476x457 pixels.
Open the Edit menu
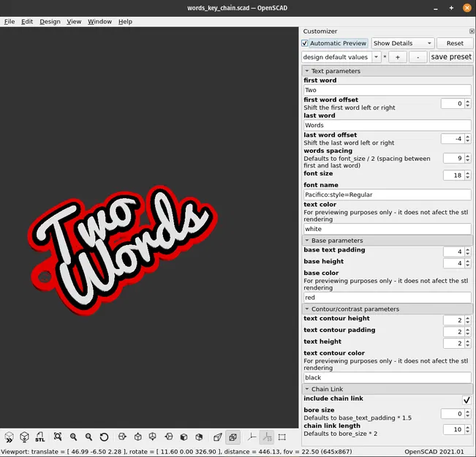pos(27,21)
